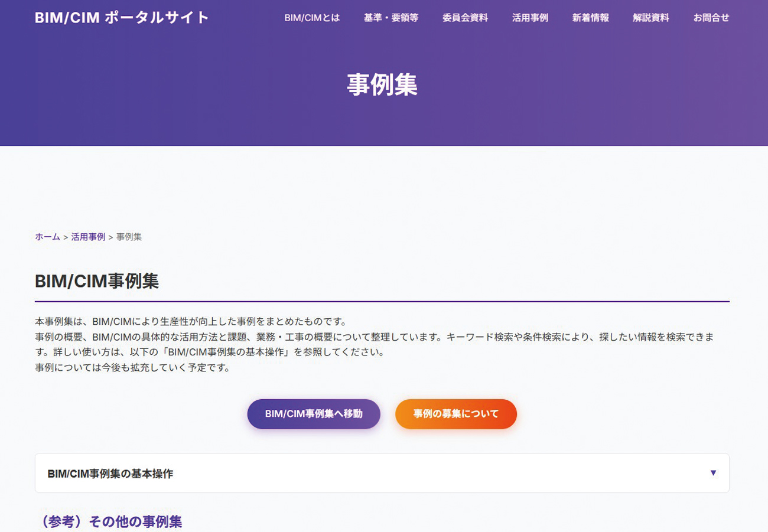This screenshot has height=532, width=768.
Task: Select 活用事例 in the header navigation
Action: [x=530, y=18]
